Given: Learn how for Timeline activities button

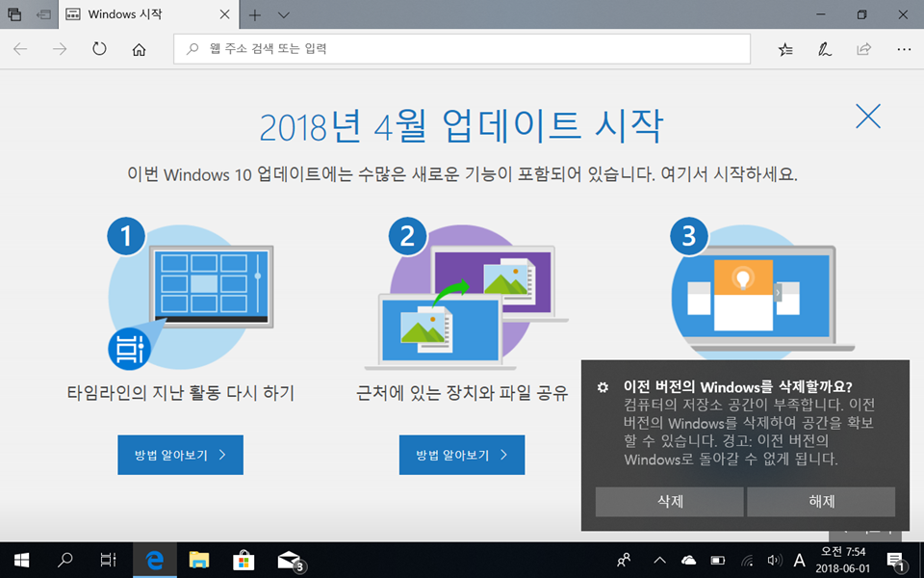Looking at the screenshot, I should (180, 455).
